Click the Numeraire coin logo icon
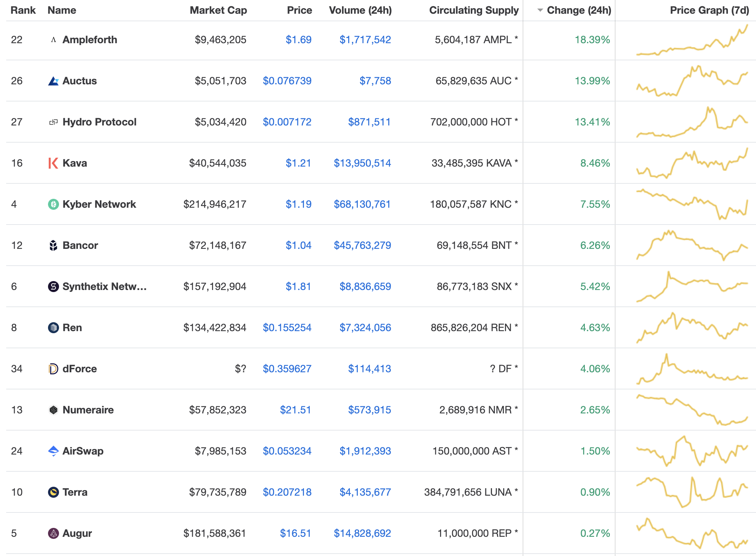Image resolution: width=756 pixels, height=556 pixels. (53, 410)
